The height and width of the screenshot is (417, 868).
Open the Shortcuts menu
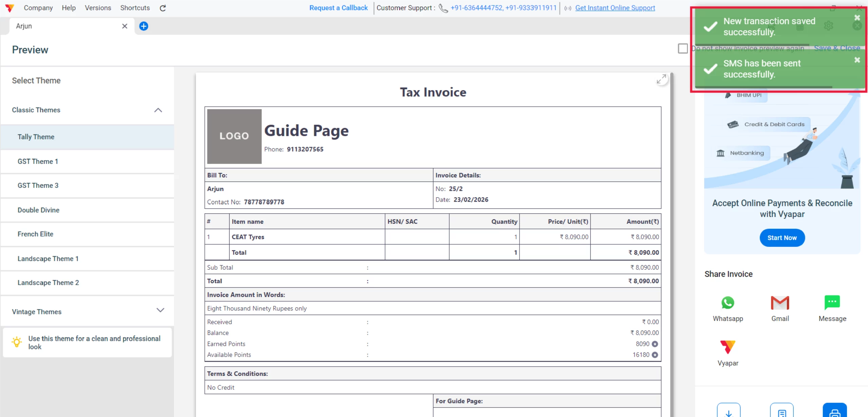(x=135, y=8)
